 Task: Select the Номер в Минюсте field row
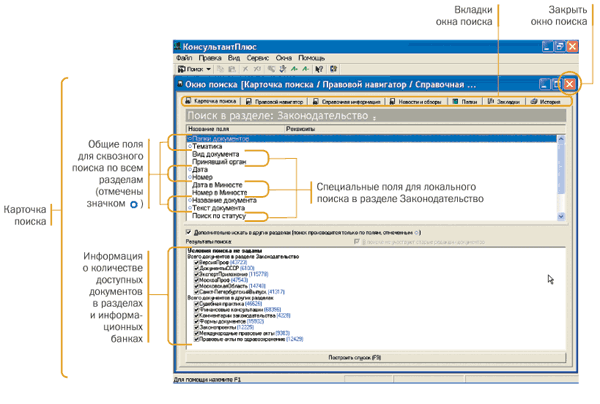(x=372, y=192)
